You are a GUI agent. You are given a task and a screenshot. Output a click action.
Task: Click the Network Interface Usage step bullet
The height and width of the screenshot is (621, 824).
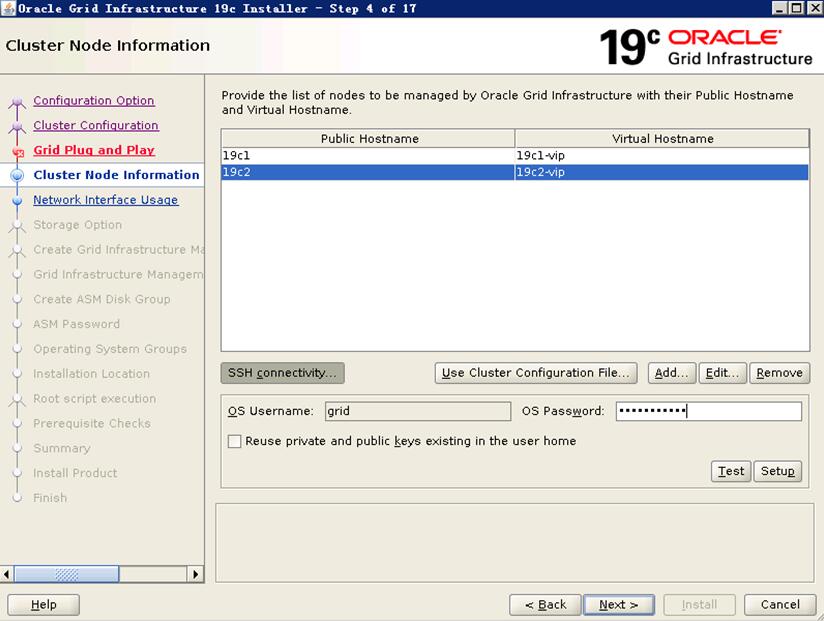tap(17, 201)
